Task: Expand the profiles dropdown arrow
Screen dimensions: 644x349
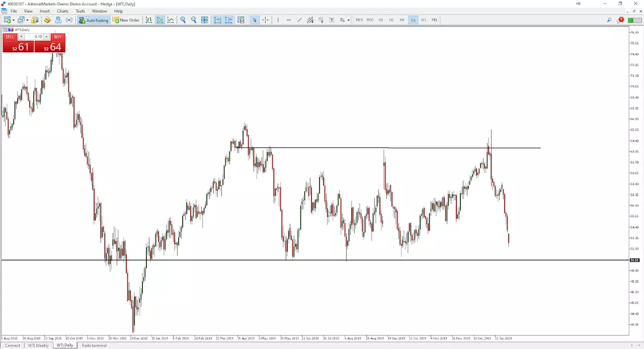Action: (x=27, y=20)
